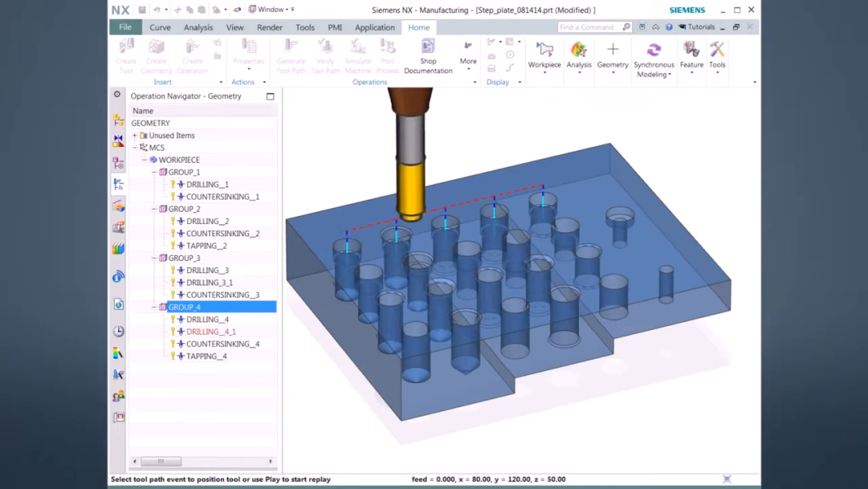868x489 pixels.
Task: Select the DRILLING_3_1 operation
Action: [209, 283]
